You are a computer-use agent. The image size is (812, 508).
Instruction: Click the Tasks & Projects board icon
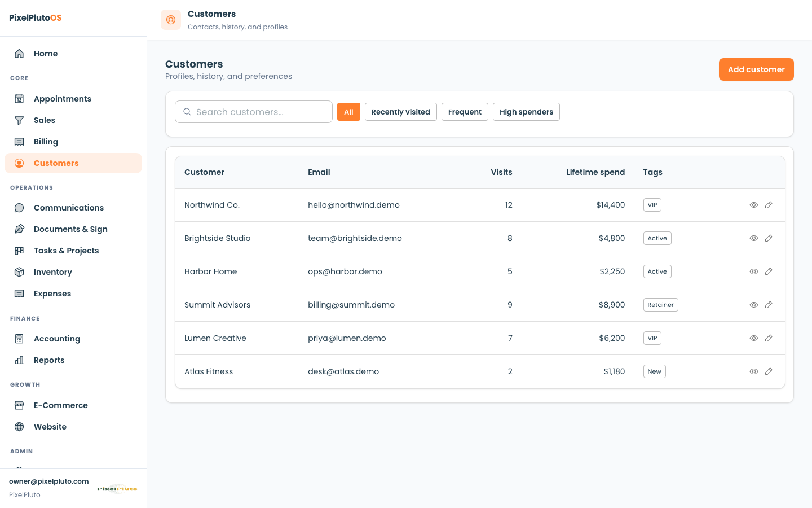point(19,251)
